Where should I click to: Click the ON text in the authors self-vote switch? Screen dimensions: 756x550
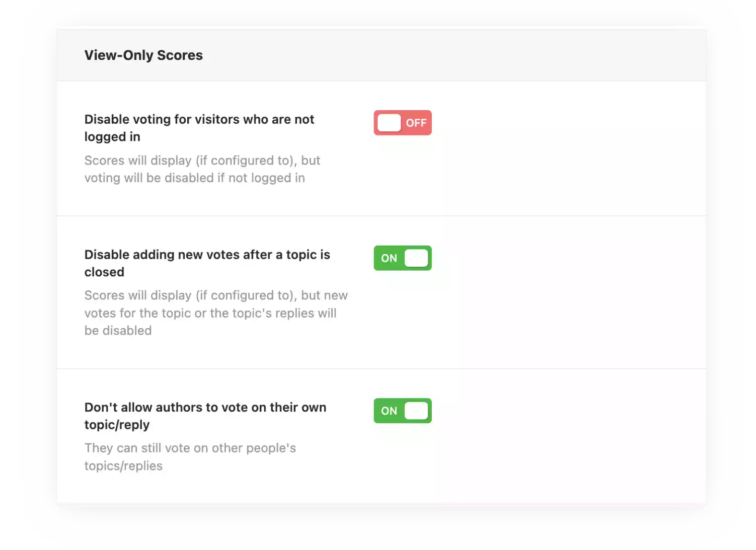tap(389, 411)
